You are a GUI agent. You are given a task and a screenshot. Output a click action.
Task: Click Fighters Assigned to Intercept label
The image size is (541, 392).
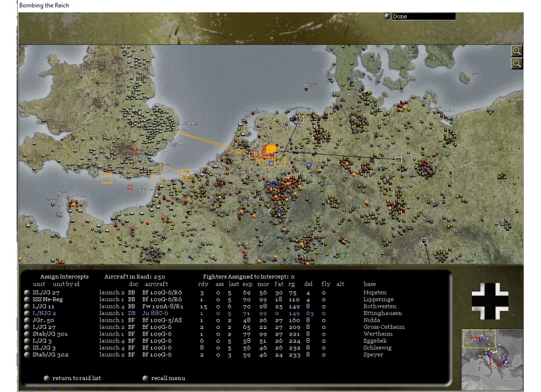point(248,277)
